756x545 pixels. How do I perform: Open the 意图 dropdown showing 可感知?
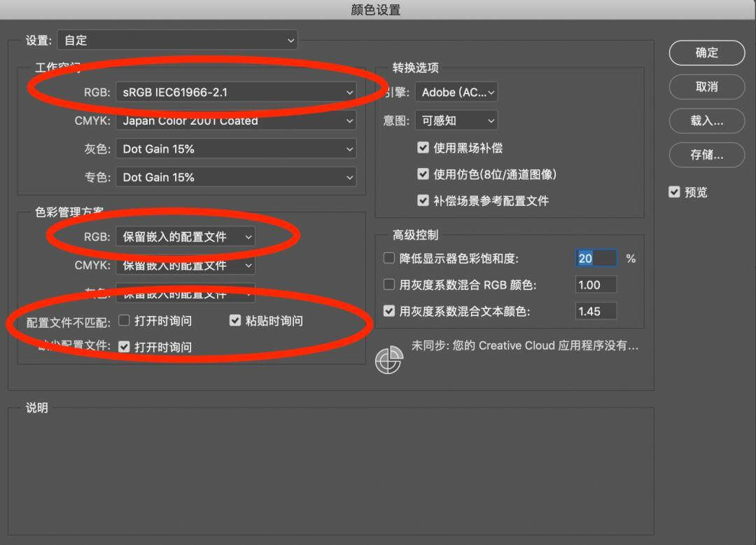pos(456,120)
